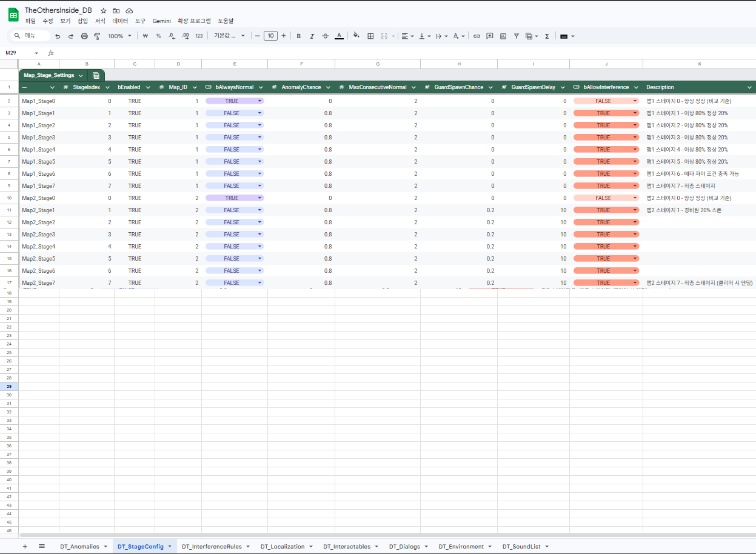The width and height of the screenshot is (756, 554).
Task: Toggle bold formatting
Action: click(299, 36)
